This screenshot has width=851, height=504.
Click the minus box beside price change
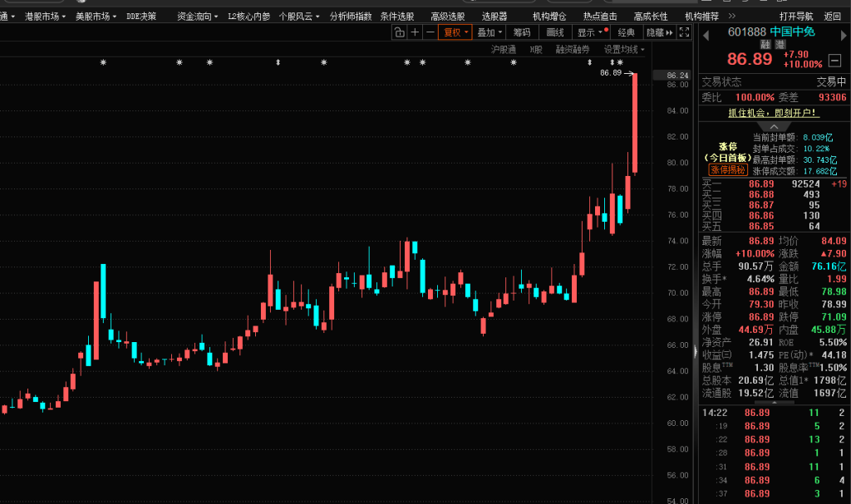point(833,59)
